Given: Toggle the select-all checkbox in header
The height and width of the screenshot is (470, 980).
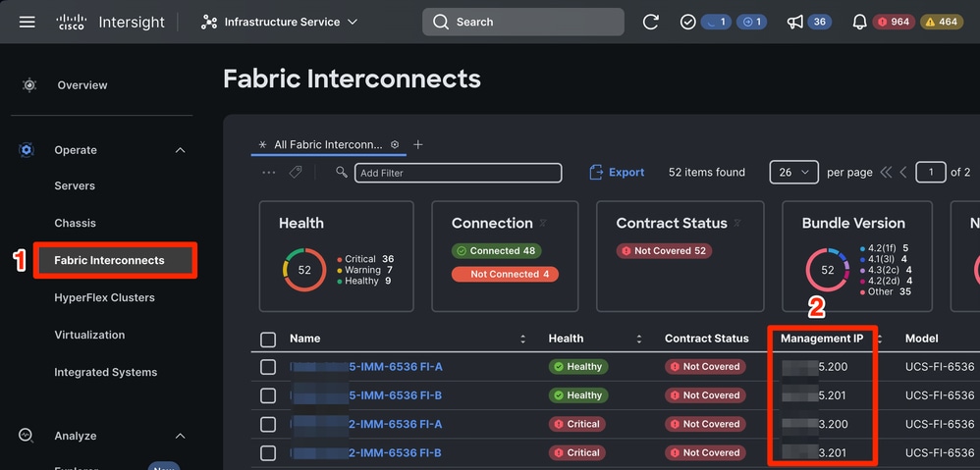Looking at the screenshot, I should pyautogui.click(x=268, y=339).
